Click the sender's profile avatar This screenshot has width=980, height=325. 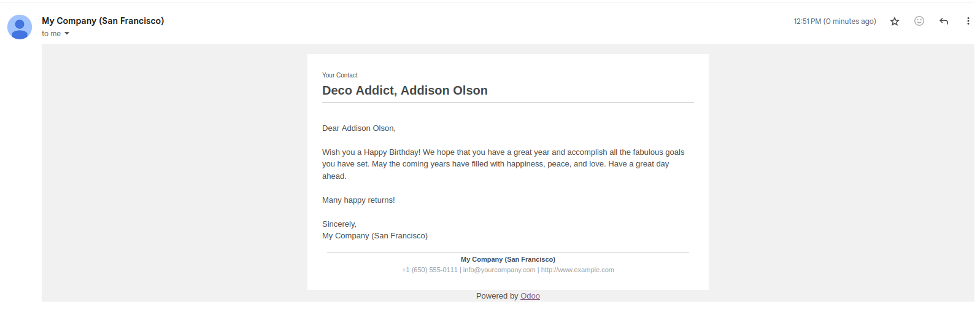click(20, 27)
